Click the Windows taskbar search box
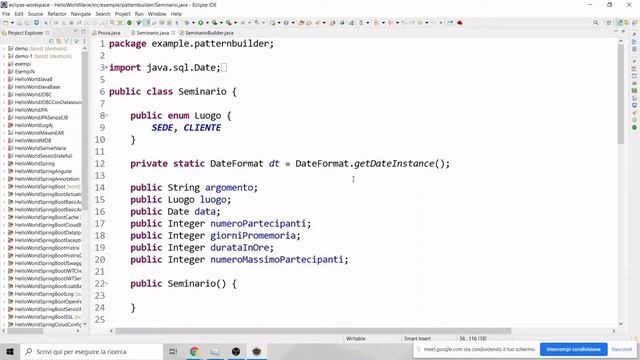This screenshot has width=640, height=360. click(92, 351)
